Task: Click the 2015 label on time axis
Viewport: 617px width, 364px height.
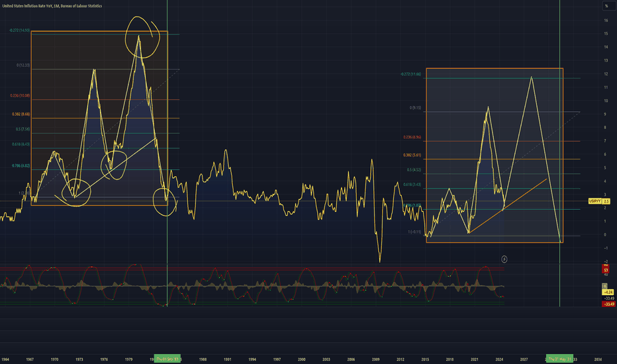Action: tap(425, 359)
